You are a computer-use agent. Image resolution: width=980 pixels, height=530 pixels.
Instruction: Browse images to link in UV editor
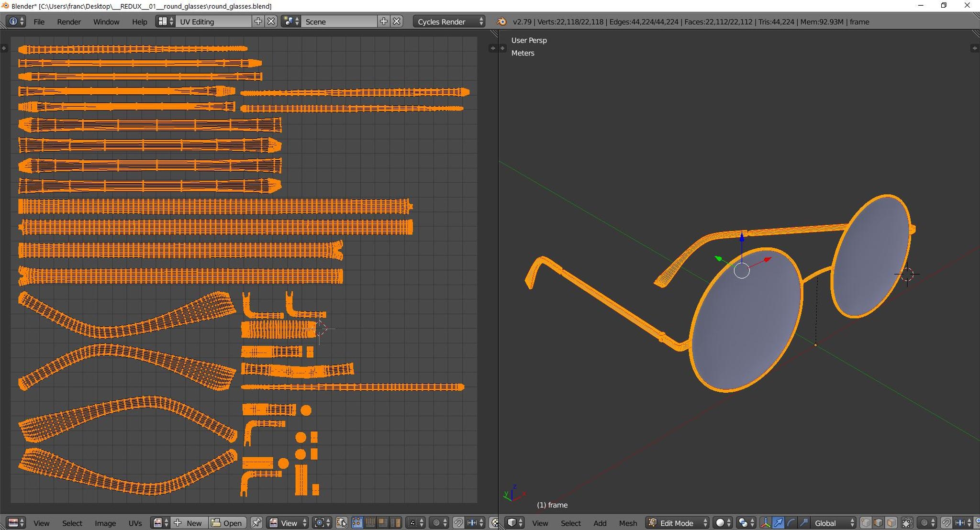161,523
